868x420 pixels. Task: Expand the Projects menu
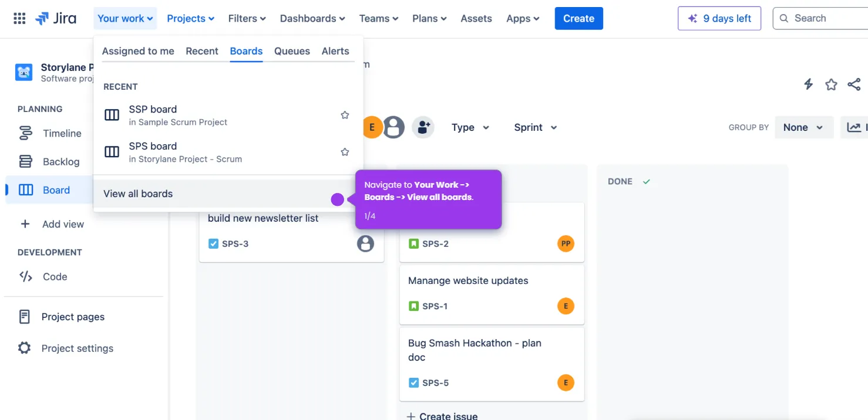[x=191, y=18]
